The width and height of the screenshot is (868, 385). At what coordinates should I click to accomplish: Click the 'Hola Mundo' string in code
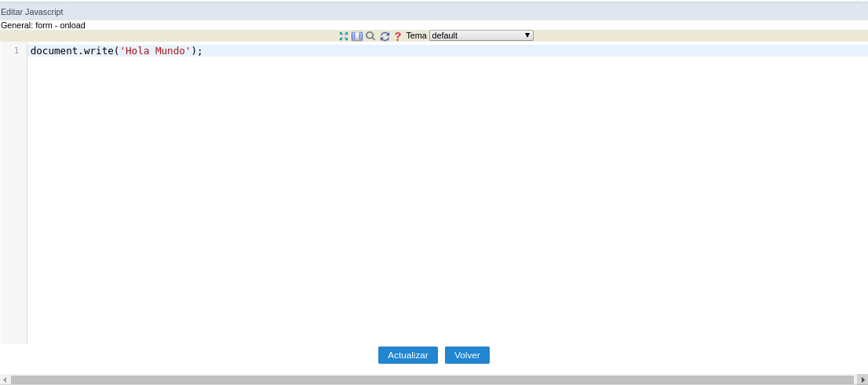(x=155, y=51)
